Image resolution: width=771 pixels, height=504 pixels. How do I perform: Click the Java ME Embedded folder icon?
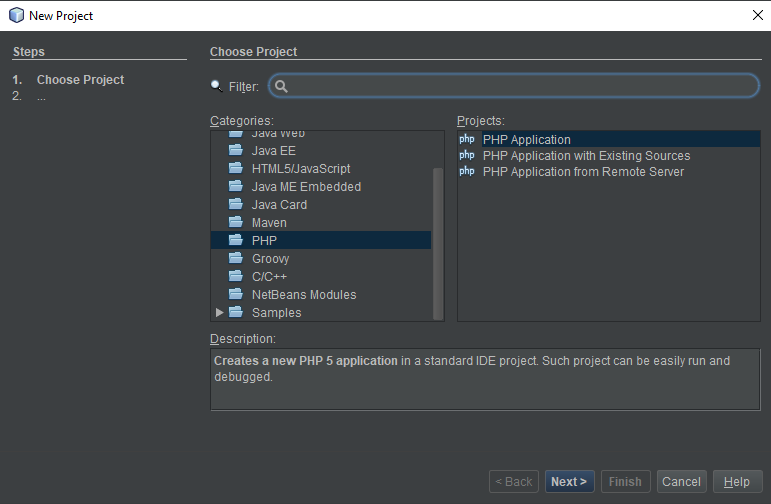tap(236, 186)
